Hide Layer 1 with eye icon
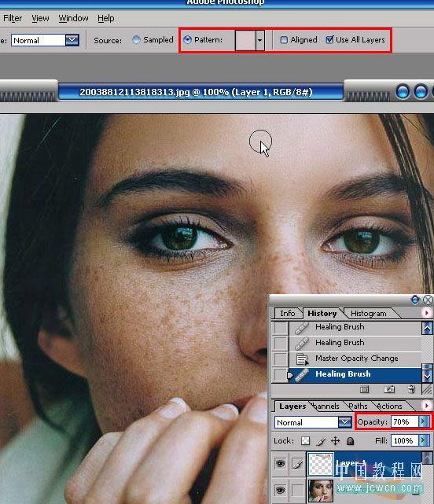 [281, 463]
